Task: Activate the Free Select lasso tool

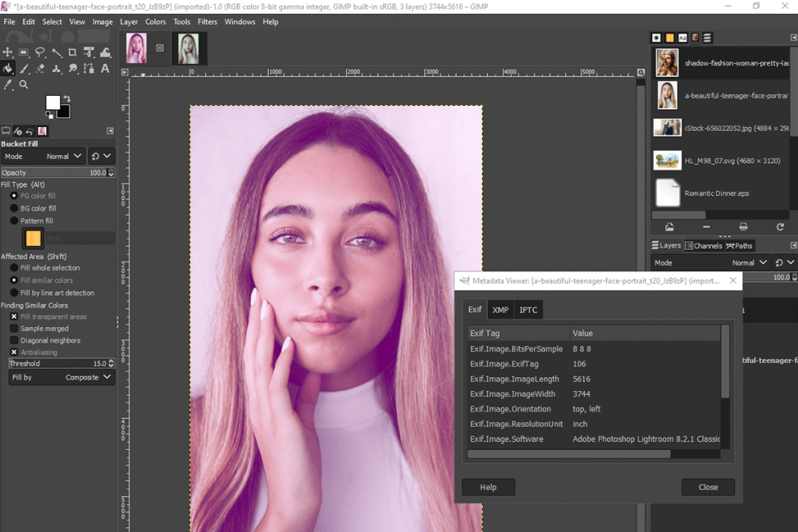Action: 41,51
